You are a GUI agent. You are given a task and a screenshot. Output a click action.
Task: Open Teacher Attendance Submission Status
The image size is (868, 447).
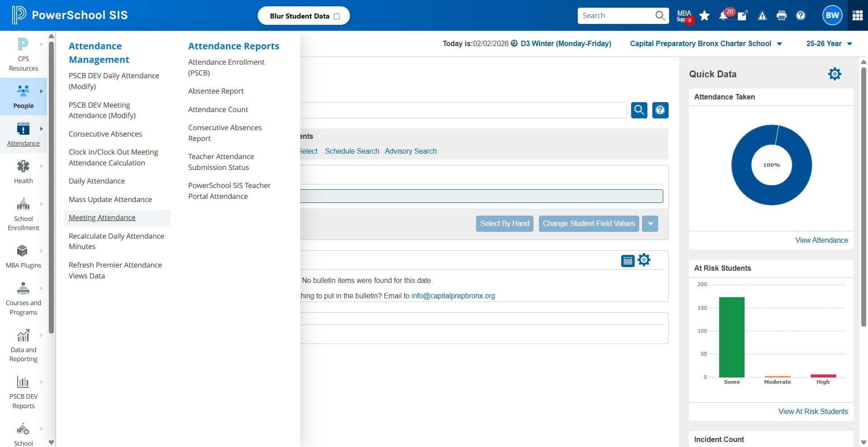point(221,162)
